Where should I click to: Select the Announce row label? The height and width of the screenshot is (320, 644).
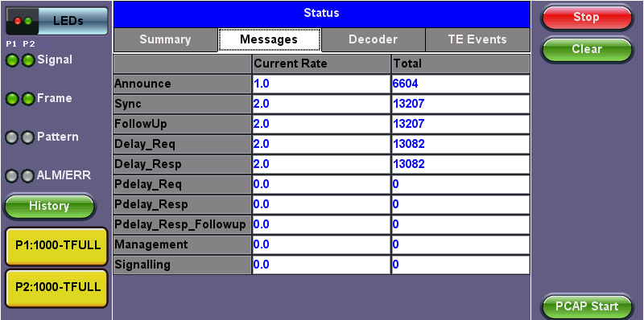(183, 84)
